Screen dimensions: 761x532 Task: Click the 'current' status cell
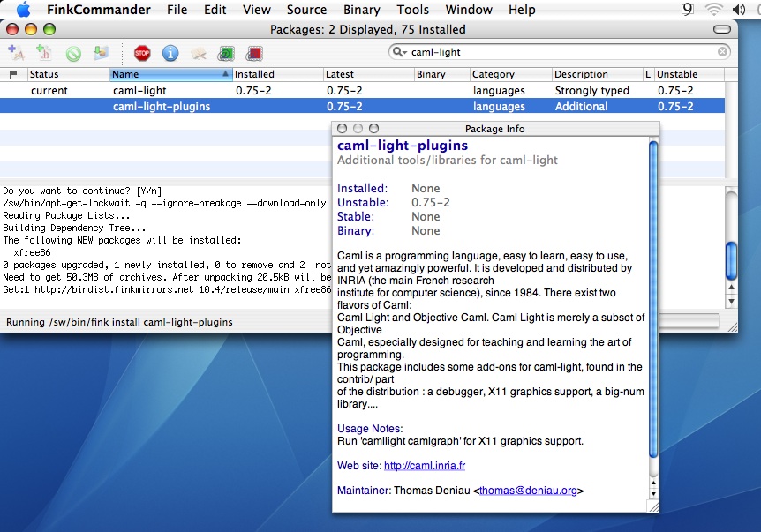point(49,91)
